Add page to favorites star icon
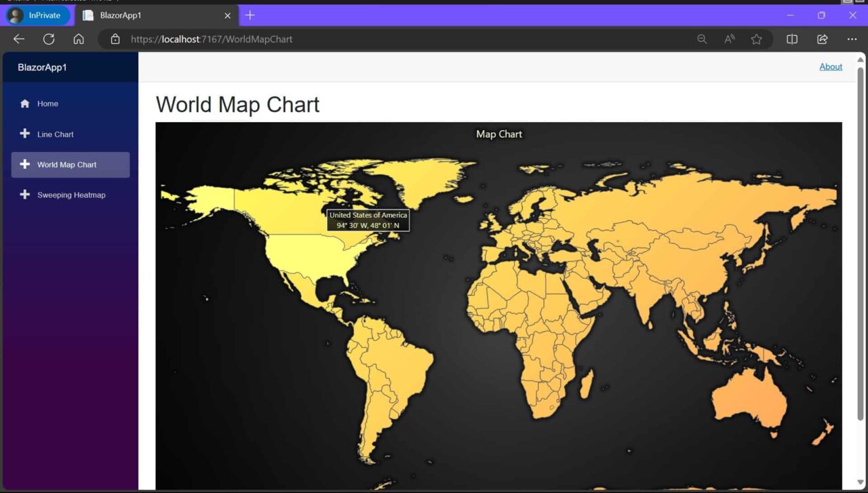868x493 pixels. coord(756,39)
